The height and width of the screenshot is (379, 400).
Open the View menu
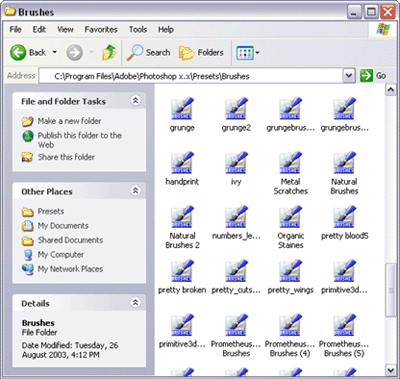click(65, 30)
